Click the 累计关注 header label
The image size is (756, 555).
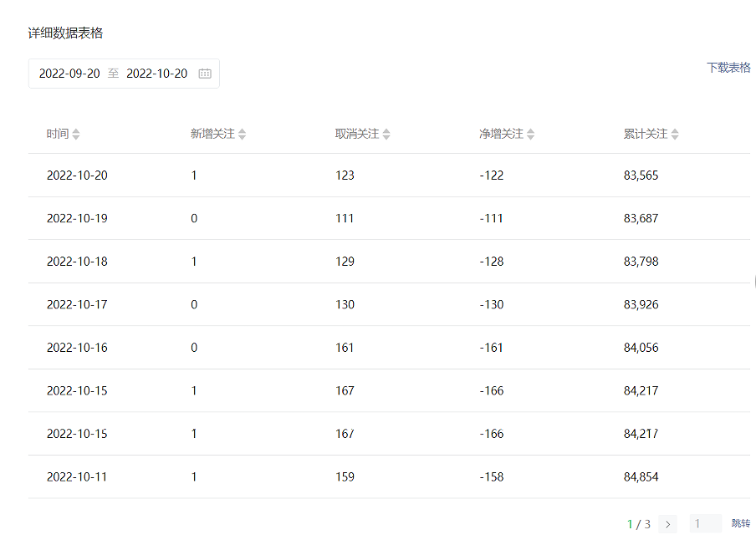tap(645, 134)
